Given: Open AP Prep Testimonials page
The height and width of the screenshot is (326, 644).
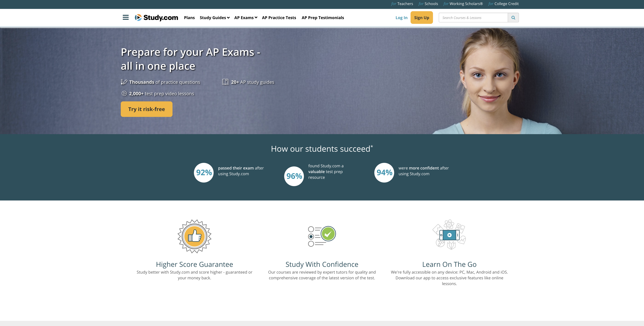Looking at the screenshot, I should [x=322, y=18].
